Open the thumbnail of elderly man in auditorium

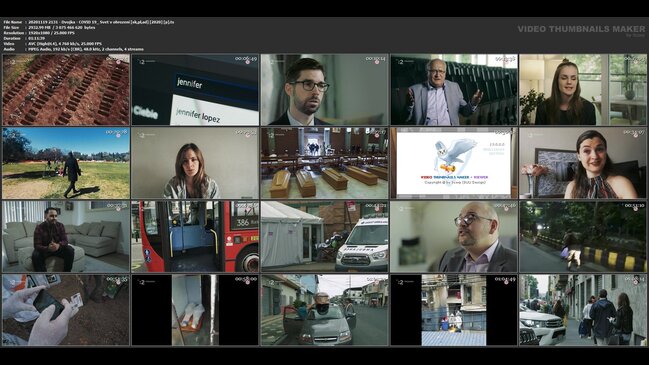tap(454, 90)
